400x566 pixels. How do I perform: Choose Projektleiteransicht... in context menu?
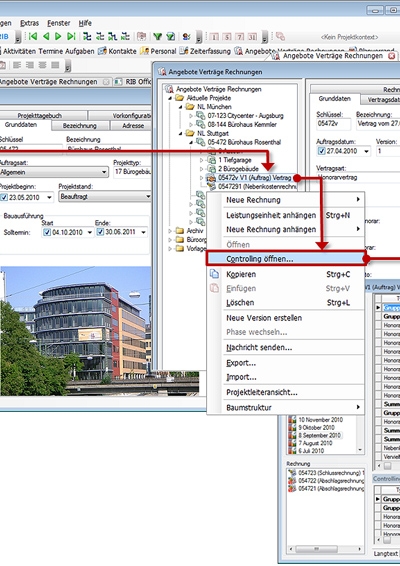coord(285,392)
